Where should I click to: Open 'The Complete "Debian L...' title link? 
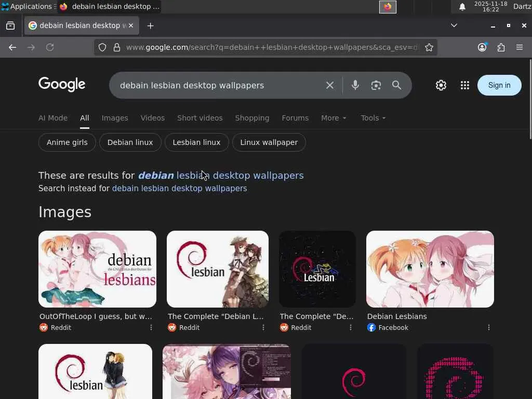pyautogui.click(x=216, y=316)
